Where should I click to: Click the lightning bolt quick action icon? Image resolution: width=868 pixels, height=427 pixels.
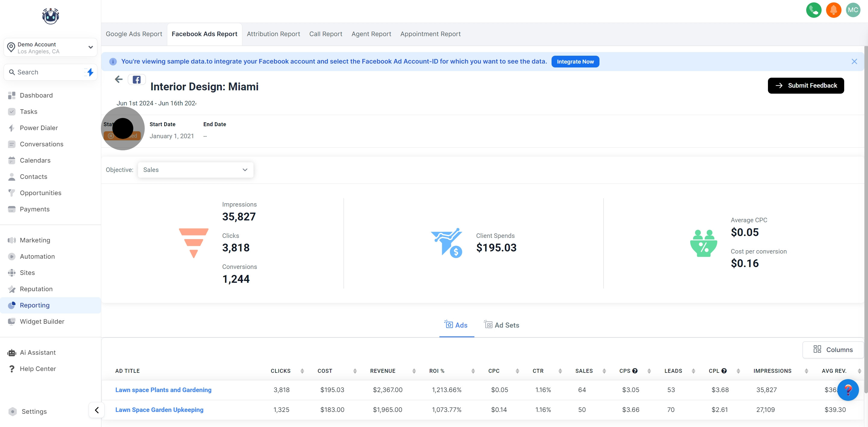pos(90,72)
